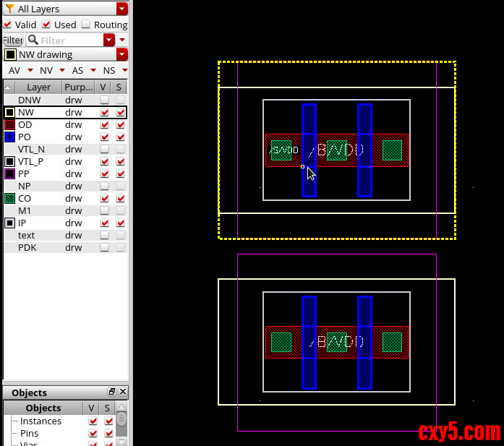The width and height of the screenshot is (504, 446).
Task: Select the DNW layer row
Action: [x=65, y=100]
